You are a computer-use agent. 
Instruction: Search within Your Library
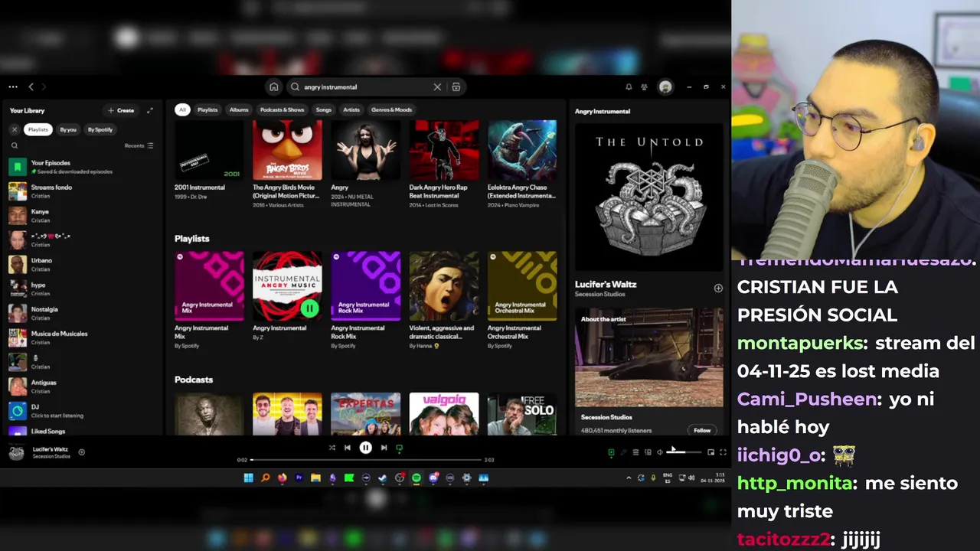14,145
